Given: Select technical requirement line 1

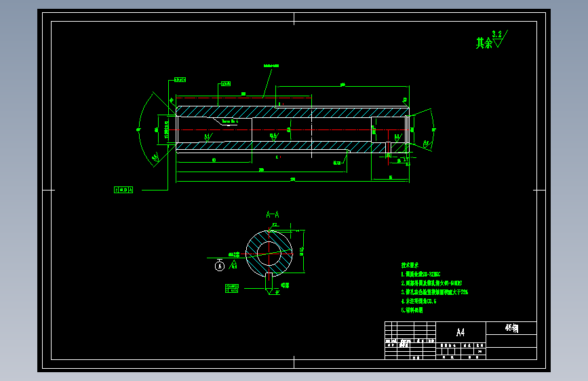Looking at the screenshot, I should pyautogui.click(x=420, y=274).
